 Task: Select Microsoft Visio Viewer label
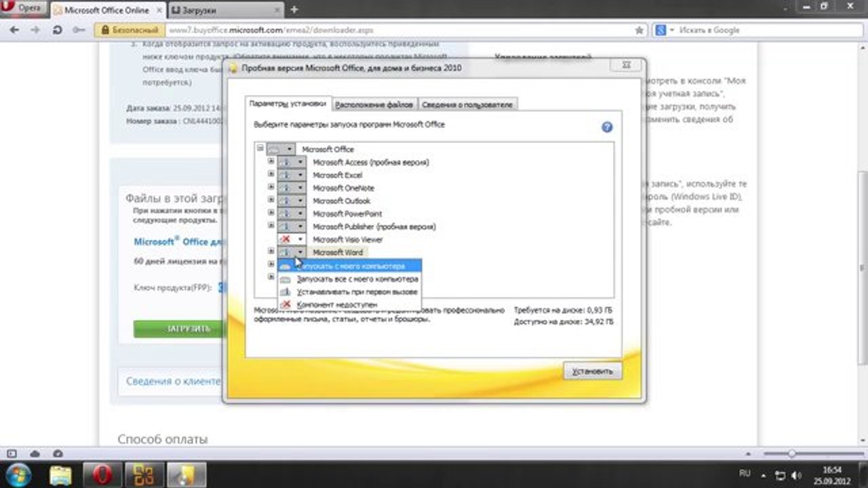[348, 239]
